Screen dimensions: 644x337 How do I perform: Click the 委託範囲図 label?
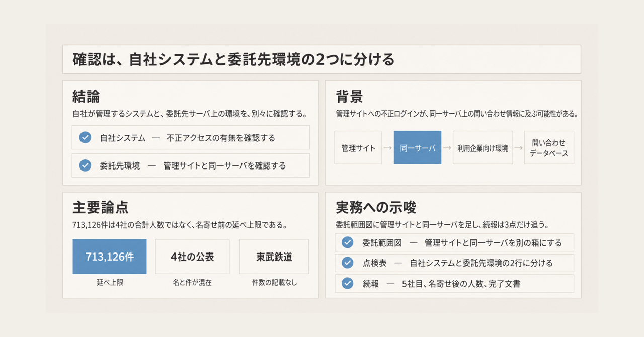382,243
